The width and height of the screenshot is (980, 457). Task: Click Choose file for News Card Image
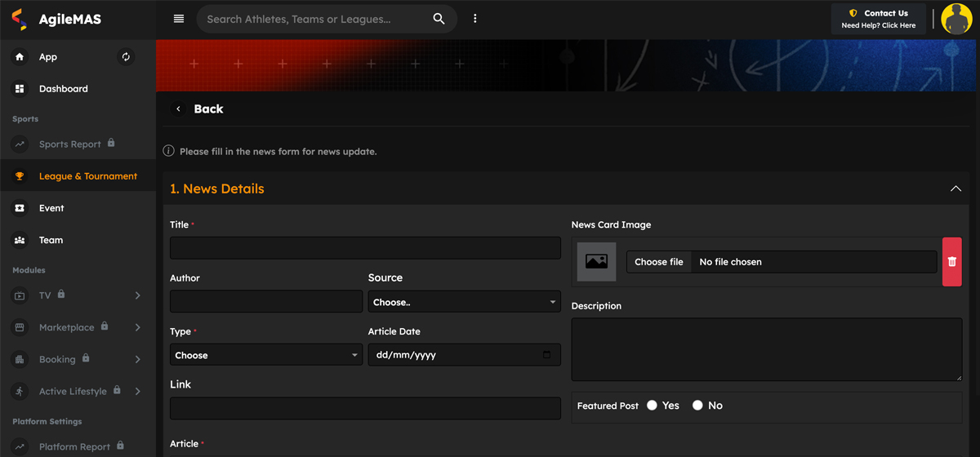pos(658,262)
